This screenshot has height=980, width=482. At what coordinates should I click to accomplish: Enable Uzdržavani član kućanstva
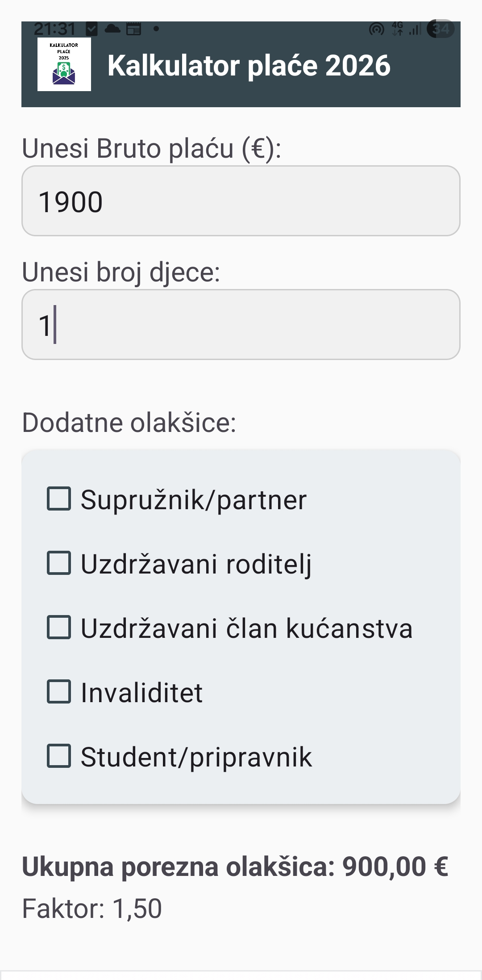pos(59,628)
